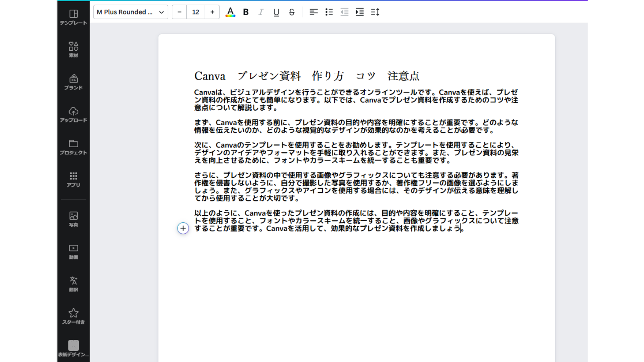
Task: Change text alignment
Action: click(x=314, y=12)
